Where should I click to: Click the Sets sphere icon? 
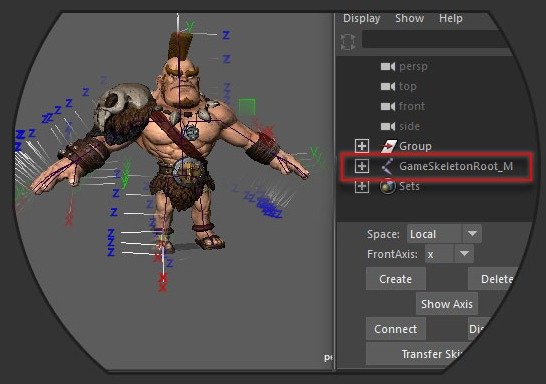(x=388, y=186)
